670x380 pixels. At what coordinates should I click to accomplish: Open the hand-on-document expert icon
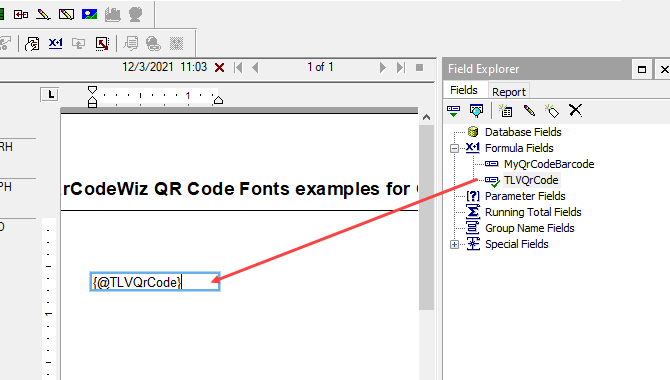coord(32,44)
